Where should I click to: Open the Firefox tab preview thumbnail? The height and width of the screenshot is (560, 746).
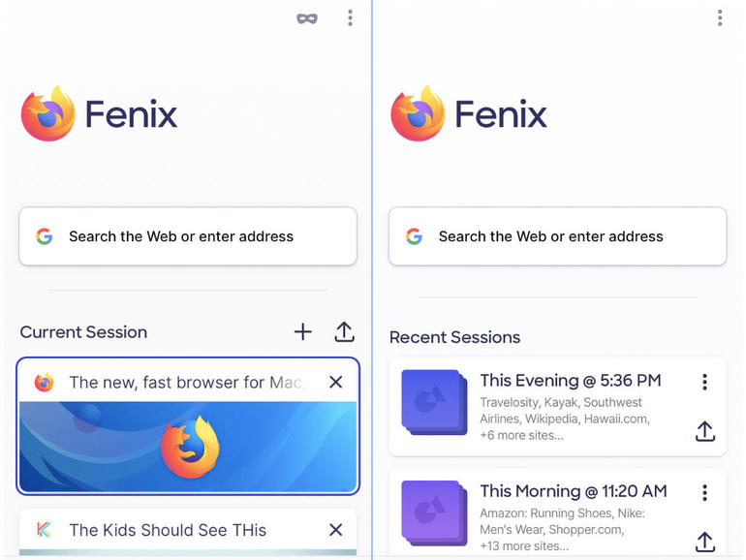(x=188, y=447)
